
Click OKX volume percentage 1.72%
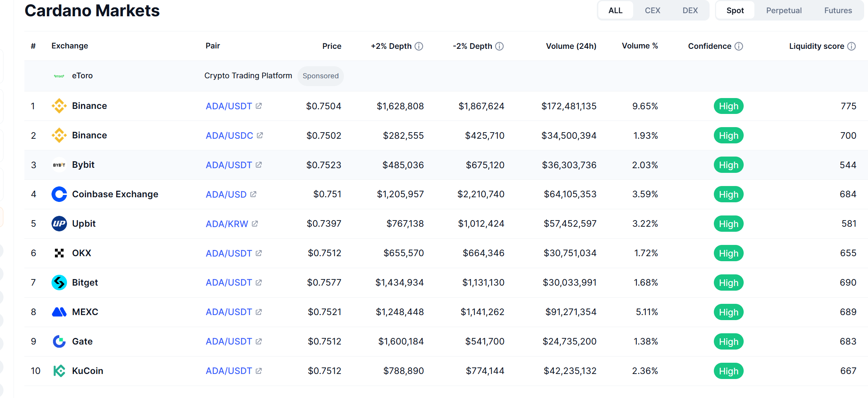646,253
